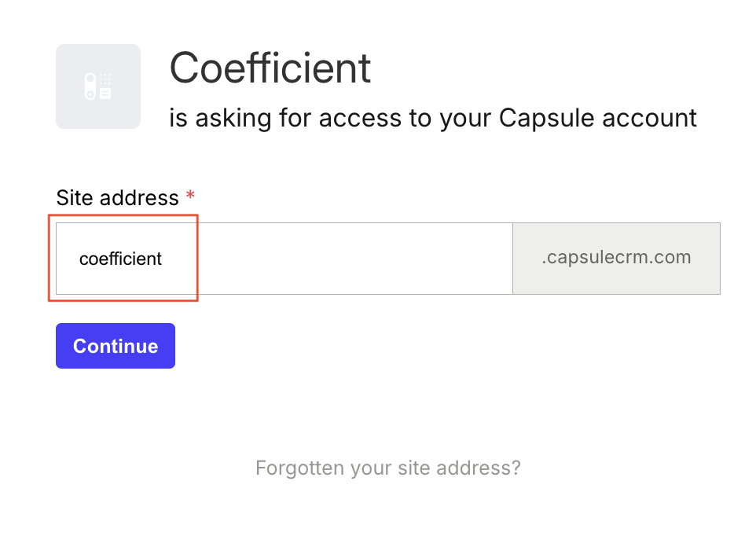Click the dotted grid glyph in the logo
756x536 pixels.
pyautogui.click(x=105, y=79)
